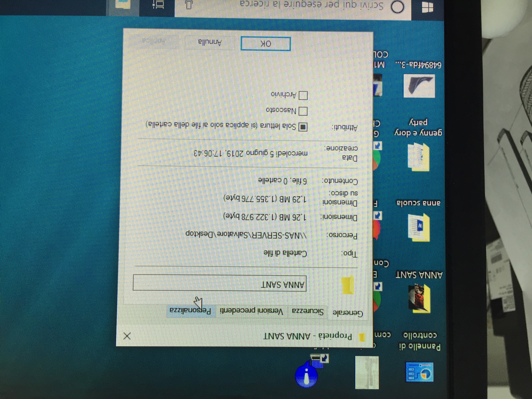Toggle the Sola lettura checkbox
The height and width of the screenshot is (399, 532).
click(x=303, y=127)
